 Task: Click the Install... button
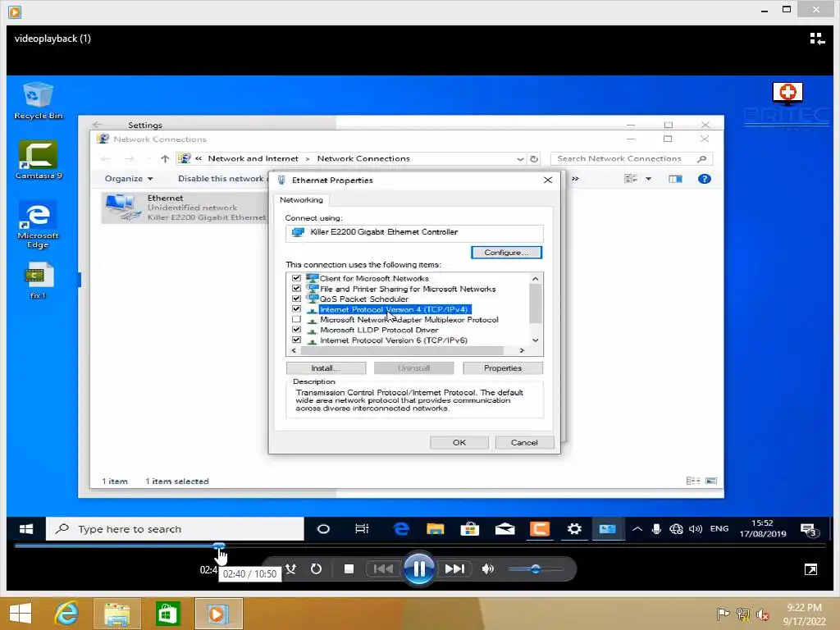(x=326, y=368)
